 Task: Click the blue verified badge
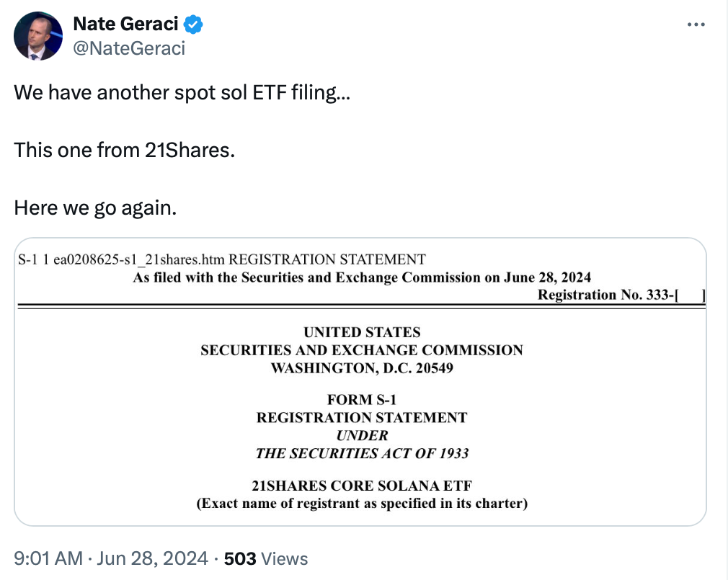tap(192, 24)
